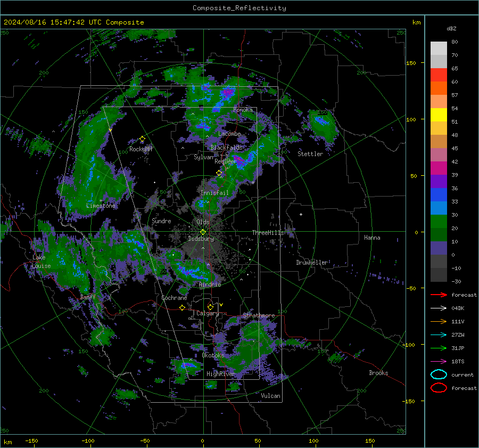This screenshot has width=479, height=448.
Task: Click the Innisfail city label
Action: point(214,193)
